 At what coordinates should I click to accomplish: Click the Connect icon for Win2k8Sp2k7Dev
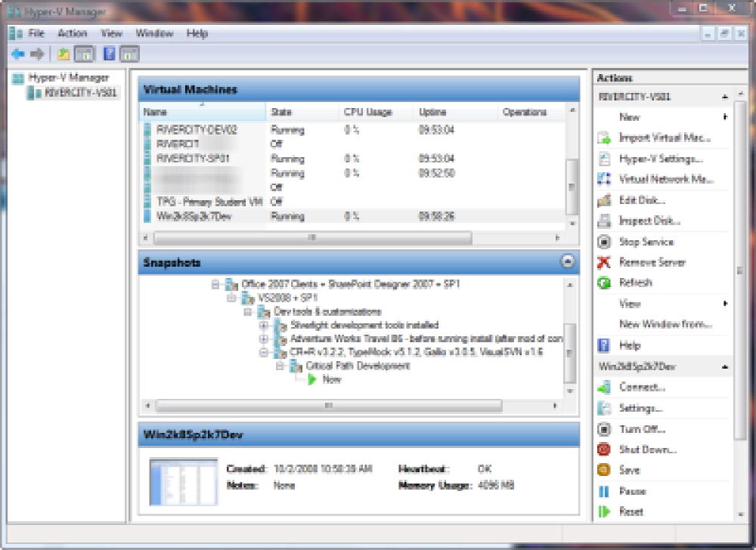604,388
